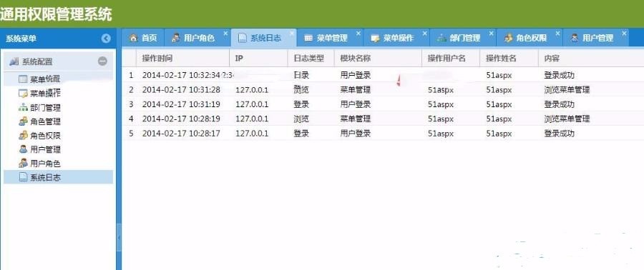The image size is (644, 270).
Task: Sort by the 日志类型 column header
Action: (311, 58)
